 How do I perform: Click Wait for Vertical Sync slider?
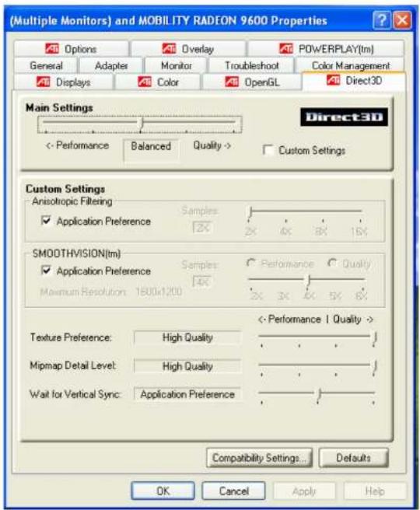pos(317,394)
